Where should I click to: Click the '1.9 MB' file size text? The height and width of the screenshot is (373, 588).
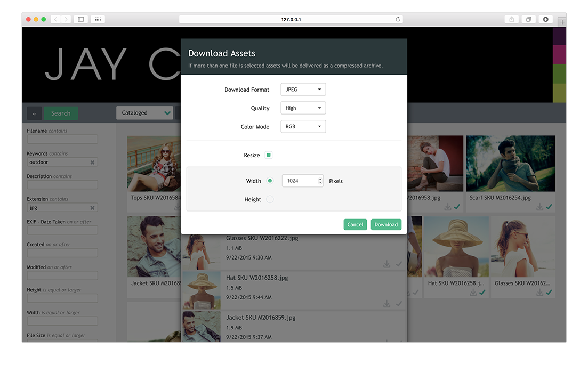(x=234, y=328)
